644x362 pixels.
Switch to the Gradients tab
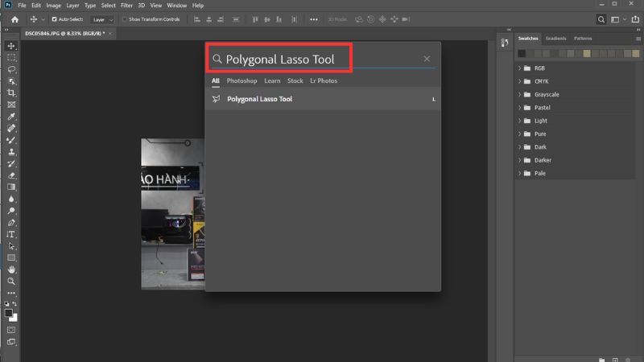(x=555, y=39)
